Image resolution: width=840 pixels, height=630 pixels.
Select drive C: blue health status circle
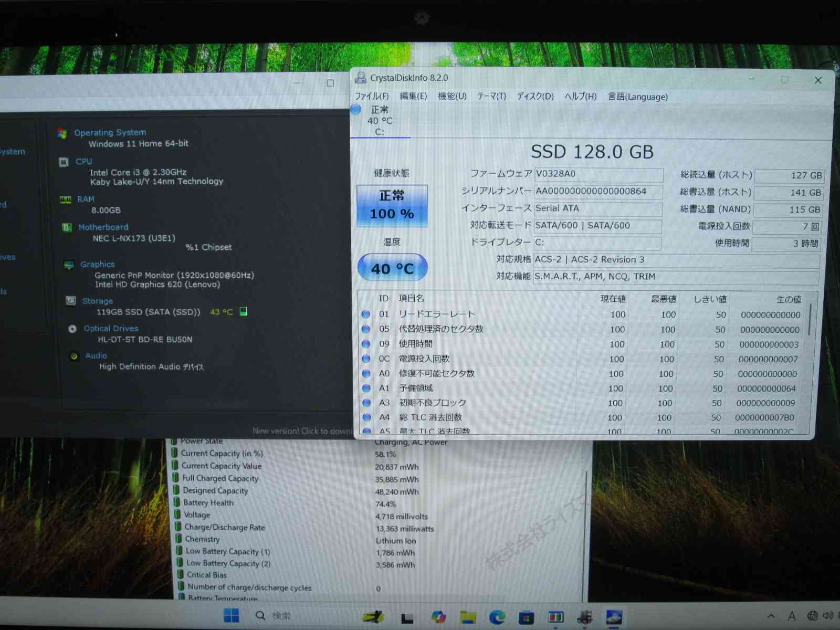(x=356, y=110)
